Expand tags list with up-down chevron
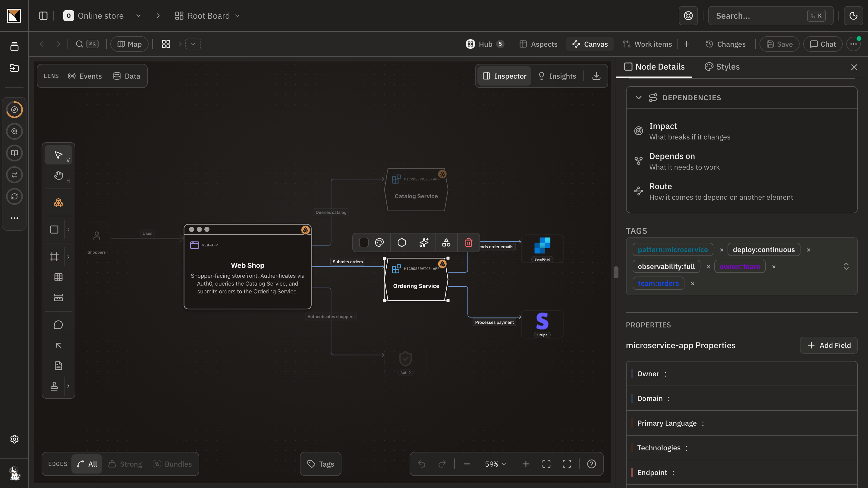868x488 pixels. pos(846,266)
